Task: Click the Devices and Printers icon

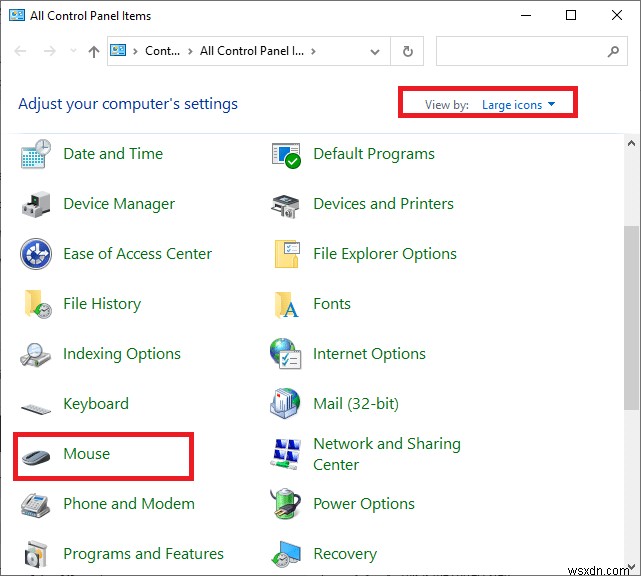Action: [x=285, y=206]
